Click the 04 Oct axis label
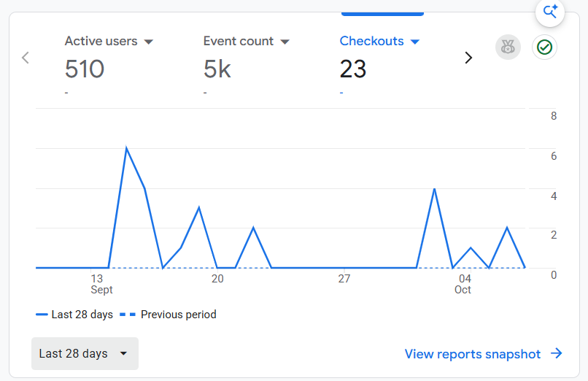 click(x=463, y=284)
